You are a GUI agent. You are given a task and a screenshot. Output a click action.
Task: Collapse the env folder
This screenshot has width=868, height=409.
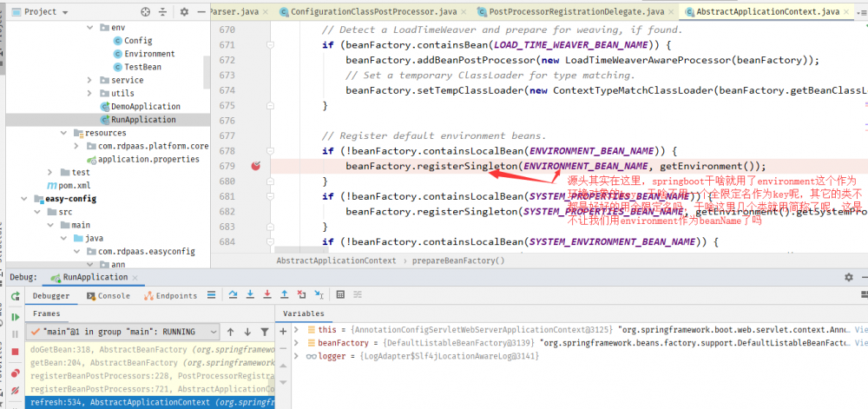click(89, 27)
